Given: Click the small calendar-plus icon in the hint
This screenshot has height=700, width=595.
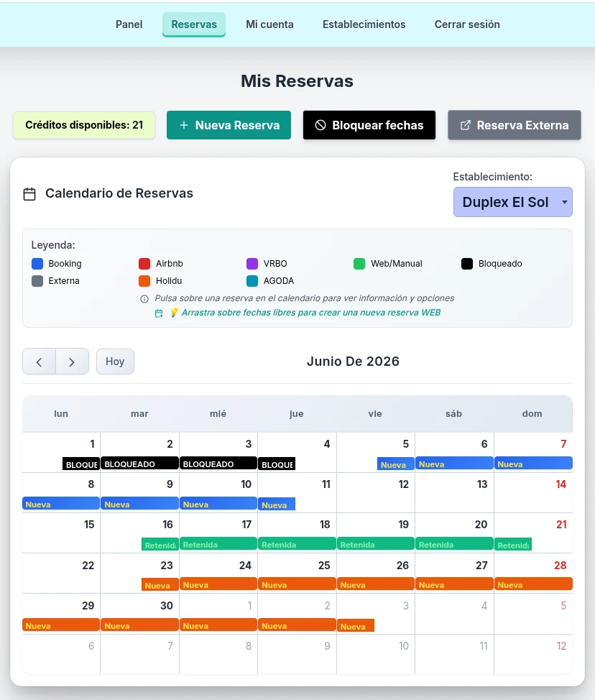Looking at the screenshot, I should [x=159, y=313].
